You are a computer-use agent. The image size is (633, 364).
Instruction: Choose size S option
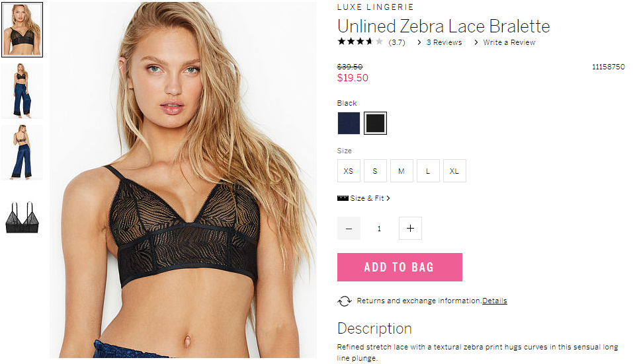tap(375, 171)
